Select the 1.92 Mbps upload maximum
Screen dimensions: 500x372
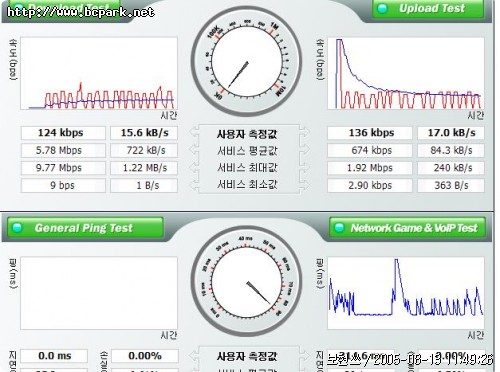[x=370, y=168]
